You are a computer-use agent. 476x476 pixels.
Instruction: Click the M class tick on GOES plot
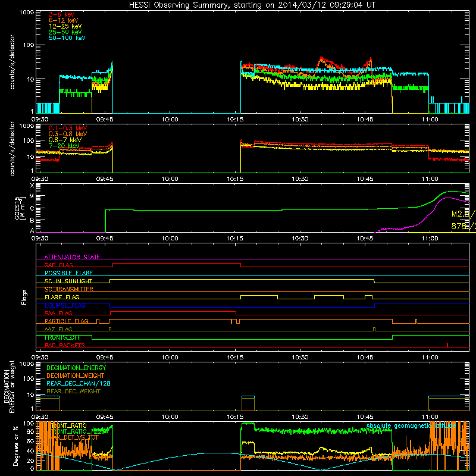click(x=32, y=196)
